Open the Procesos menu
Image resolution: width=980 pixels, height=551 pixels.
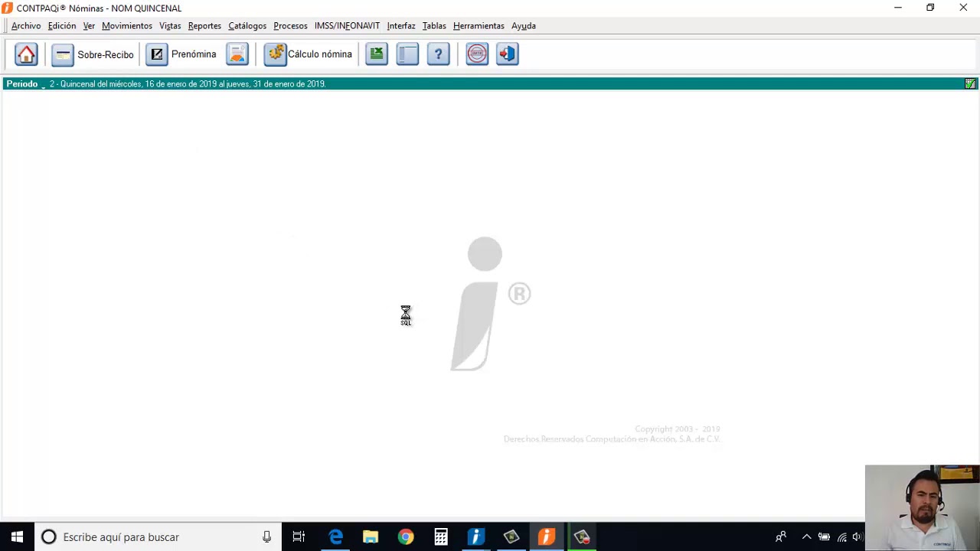point(290,25)
